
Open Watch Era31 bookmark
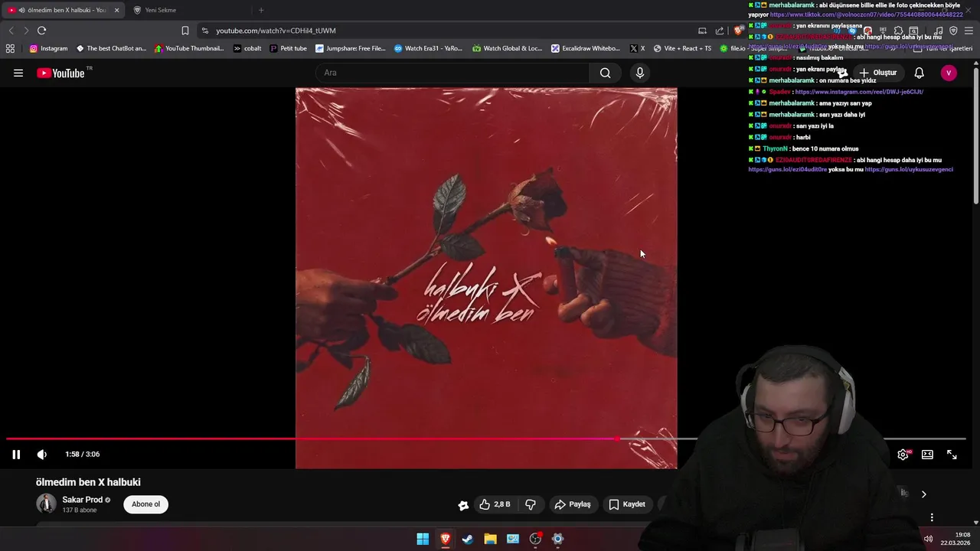click(428, 48)
